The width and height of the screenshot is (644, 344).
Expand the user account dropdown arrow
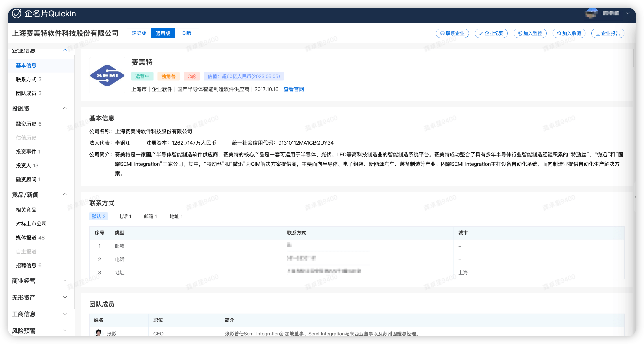click(x=627, y=13)
